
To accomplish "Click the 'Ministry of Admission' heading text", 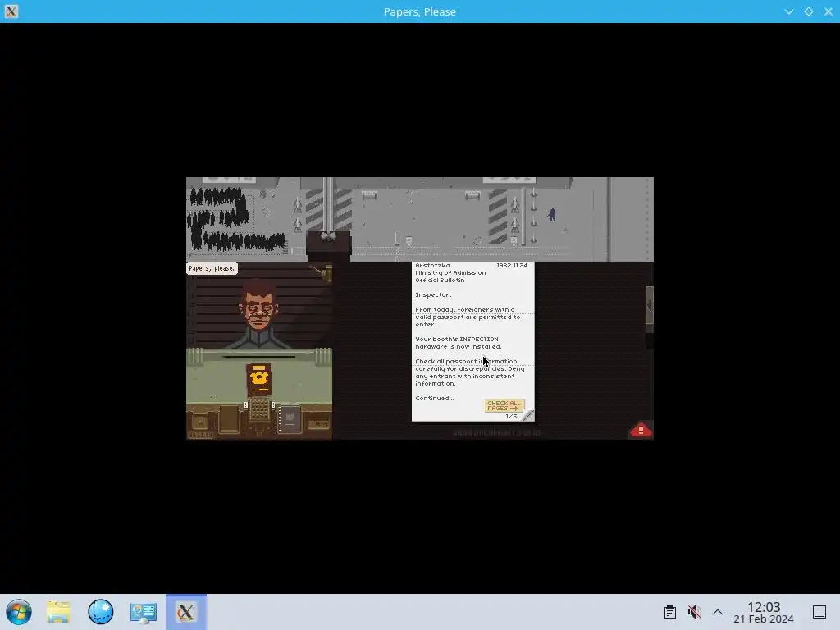I will (450, 272).
